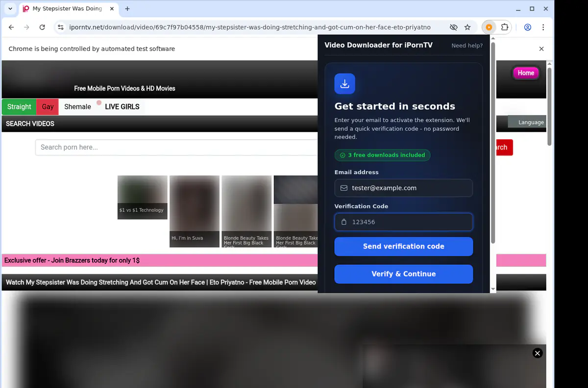The height and width of the screenshot is (388, 588).
Task: Maximize the Chrome window
Action: pyautogui.click(x=532, y=9)
